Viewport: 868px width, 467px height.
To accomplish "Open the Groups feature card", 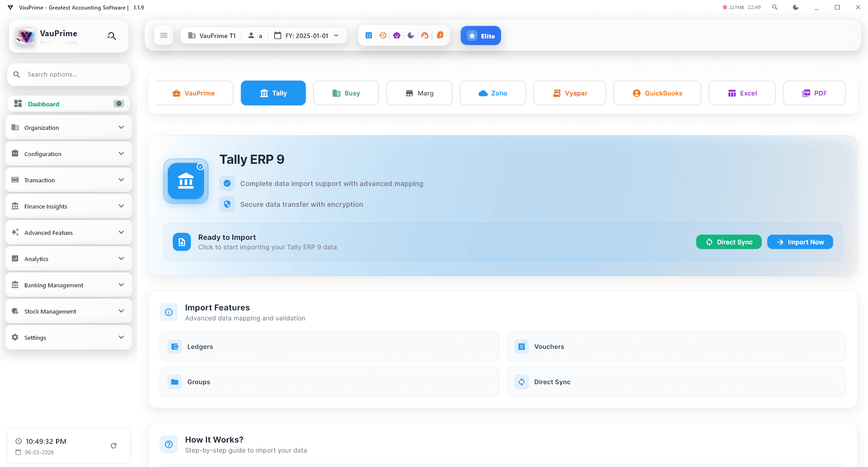I will coord(329,382).
